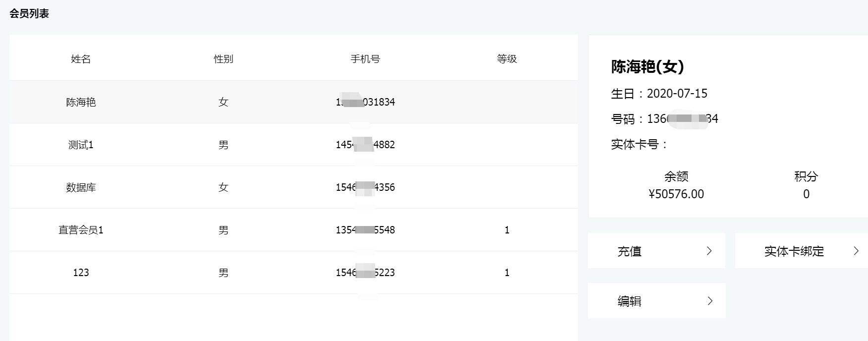Click the 会员列表 page title
Screen dimensions: 868x341
pos(29,14)
